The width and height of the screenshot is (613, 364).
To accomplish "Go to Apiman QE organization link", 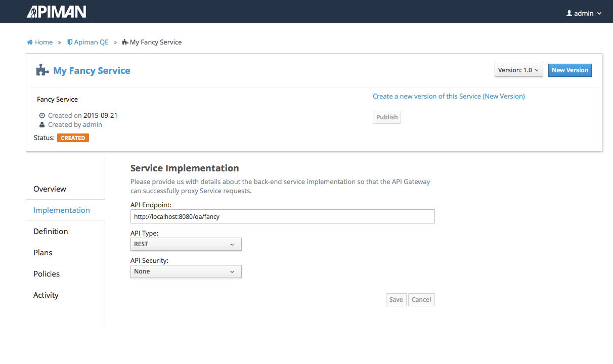I will click(91, 42).
